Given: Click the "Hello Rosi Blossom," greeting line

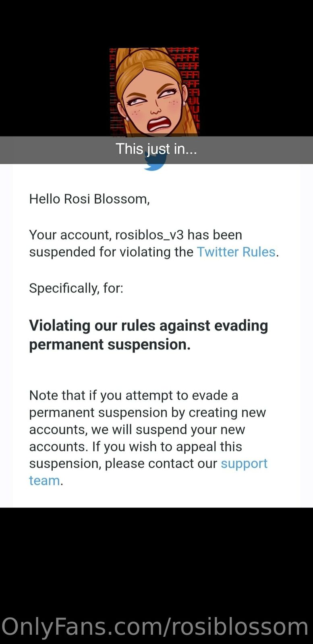Looking at the screenshot, I should [89, 199].
